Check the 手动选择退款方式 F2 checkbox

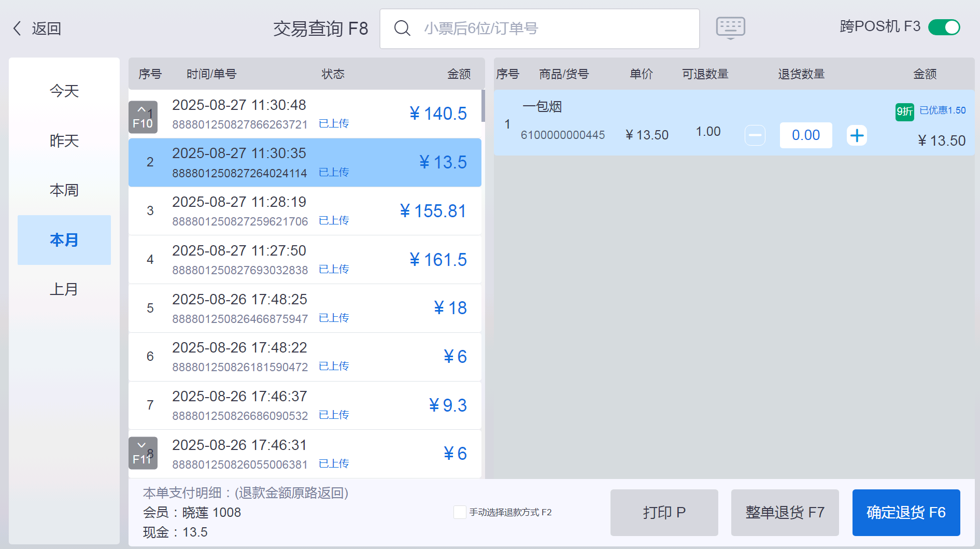(x=460, y=512)
